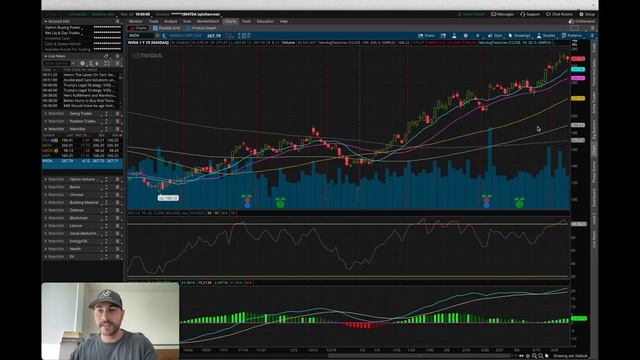This screenshot has width=640, height=360.
Task: Open the first 'Trump's Legal Strategy' headline
Action: 89,85
